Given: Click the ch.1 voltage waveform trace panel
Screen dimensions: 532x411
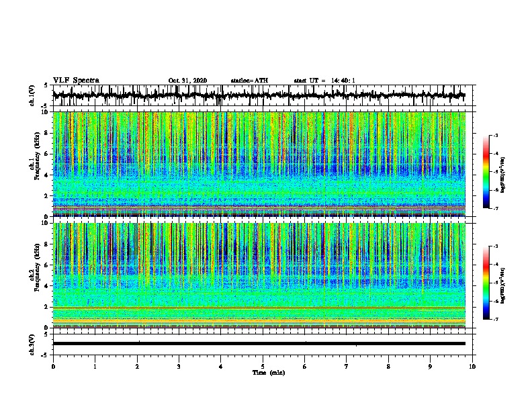Looking at the screenshot, I should tap(262, 95).
